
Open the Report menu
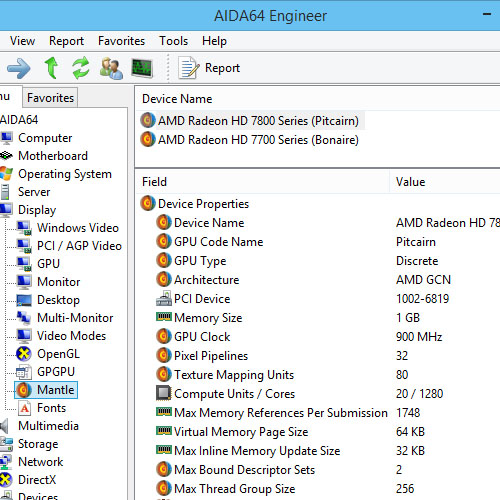[x=66, y=41]
